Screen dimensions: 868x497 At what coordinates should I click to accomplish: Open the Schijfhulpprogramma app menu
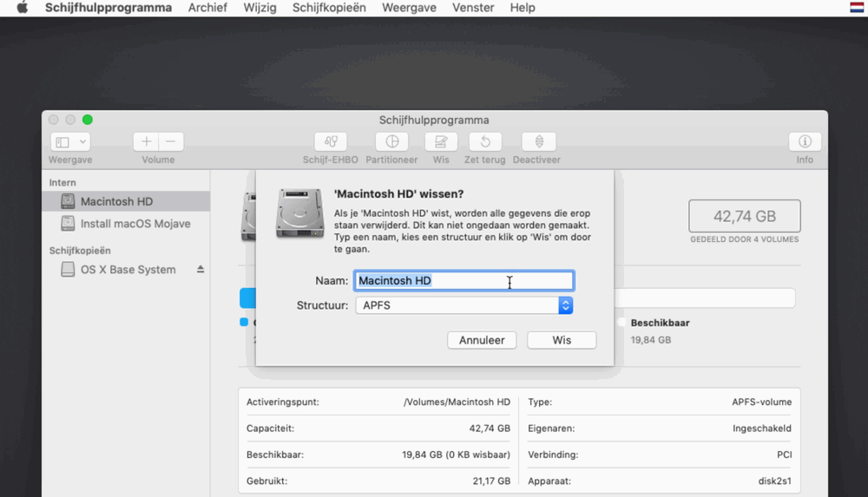pos(108,8)
